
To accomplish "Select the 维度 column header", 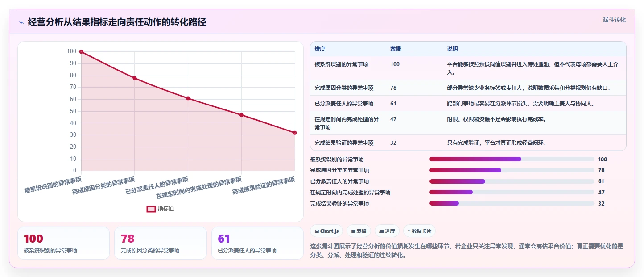I will click(x=320, y=49).
